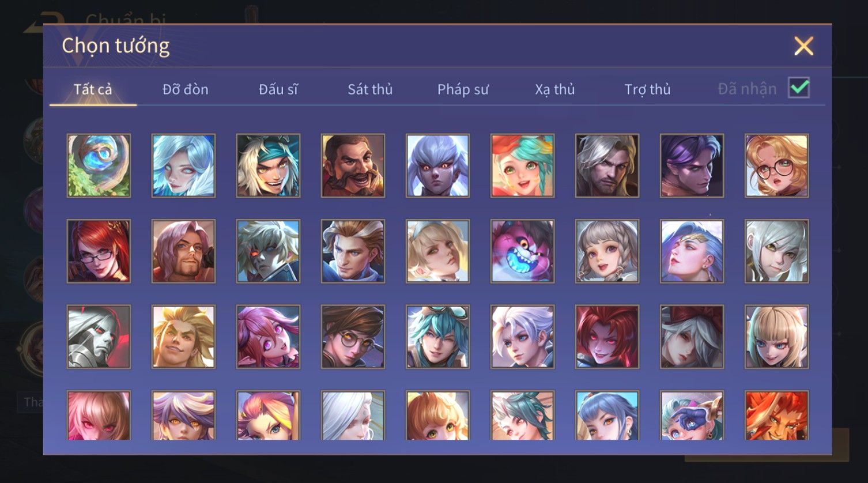Viewport: 868px width, 483px height.
Task: Toggle the Đã nhận checkbox
Action: click(x=799, y=88)
